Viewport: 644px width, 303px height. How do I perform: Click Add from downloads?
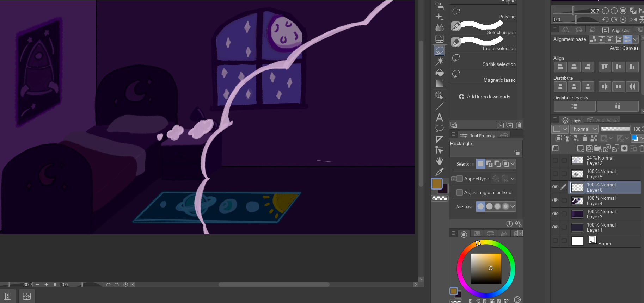485,97
